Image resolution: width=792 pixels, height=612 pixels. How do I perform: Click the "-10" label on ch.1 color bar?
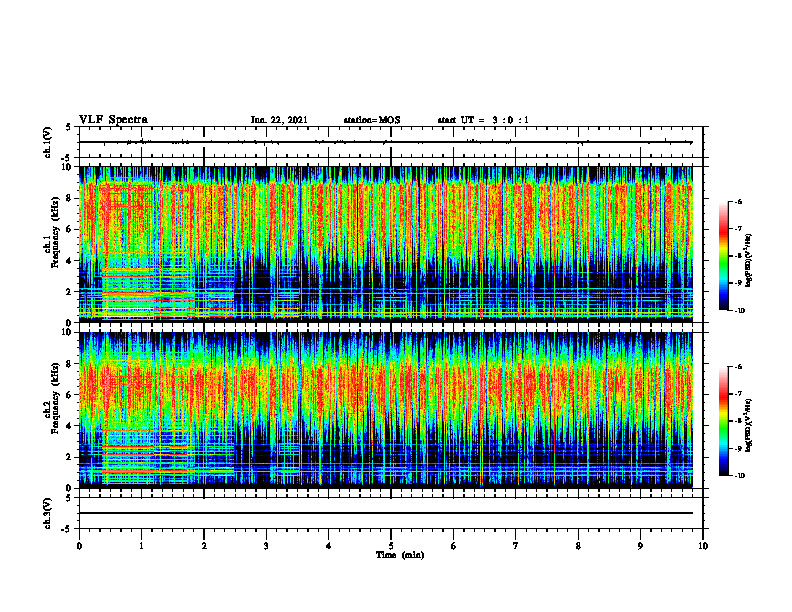[739, 311]
